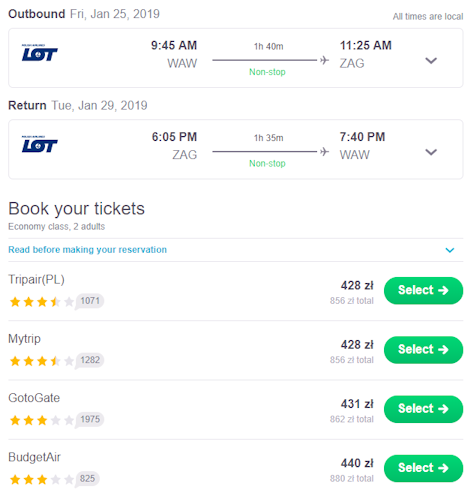Screen dimensions: 468x493
Task: Select the BudgetAir 440 zł offer
Action: pyautogui.click(x=423, y=468)
